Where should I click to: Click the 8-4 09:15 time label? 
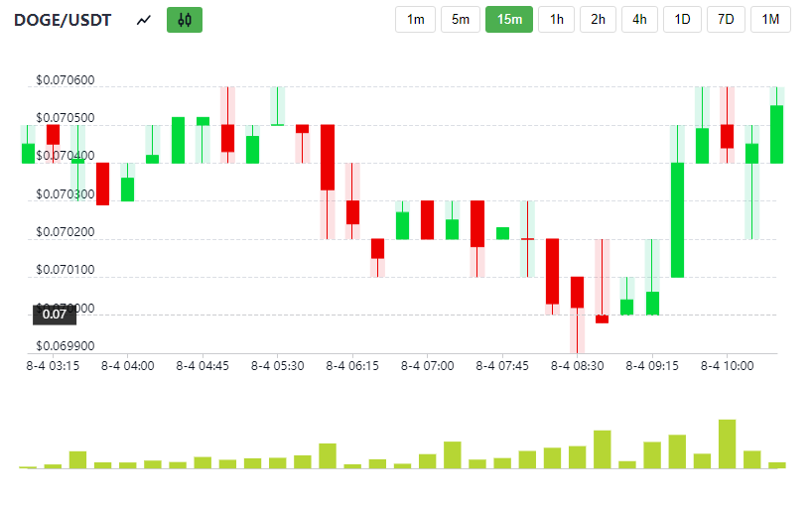(652, 366)
